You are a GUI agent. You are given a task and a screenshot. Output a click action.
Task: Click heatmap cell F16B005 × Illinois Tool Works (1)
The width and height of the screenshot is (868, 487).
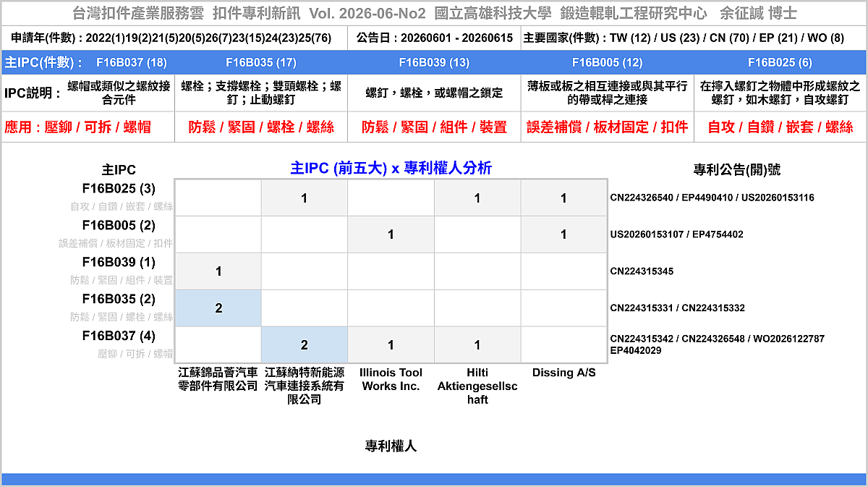pos(391,234)
